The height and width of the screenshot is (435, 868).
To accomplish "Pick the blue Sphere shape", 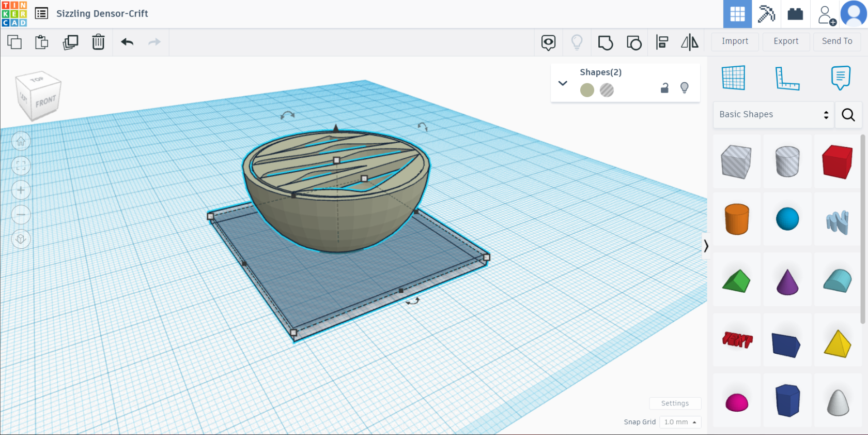I will point(787,219).
